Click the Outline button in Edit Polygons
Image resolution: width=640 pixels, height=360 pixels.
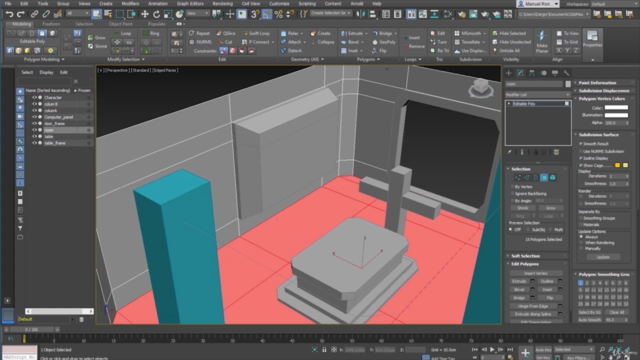(x=547, y=281)
